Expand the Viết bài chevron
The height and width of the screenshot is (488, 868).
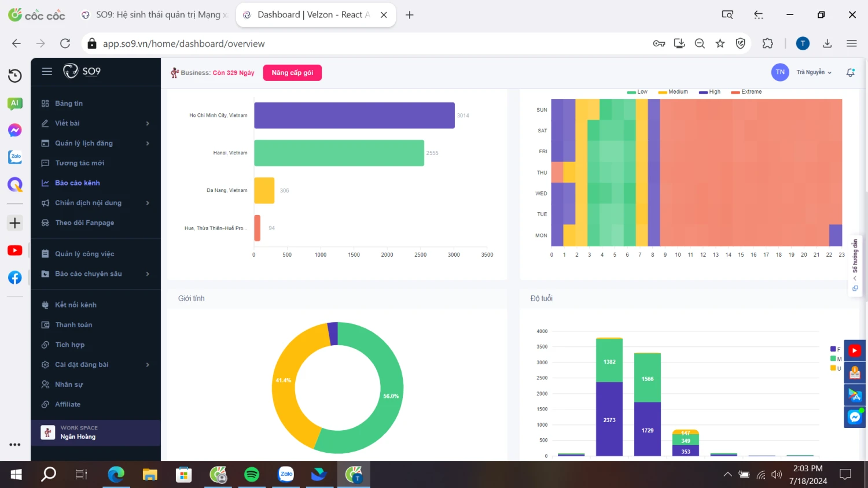148,123
